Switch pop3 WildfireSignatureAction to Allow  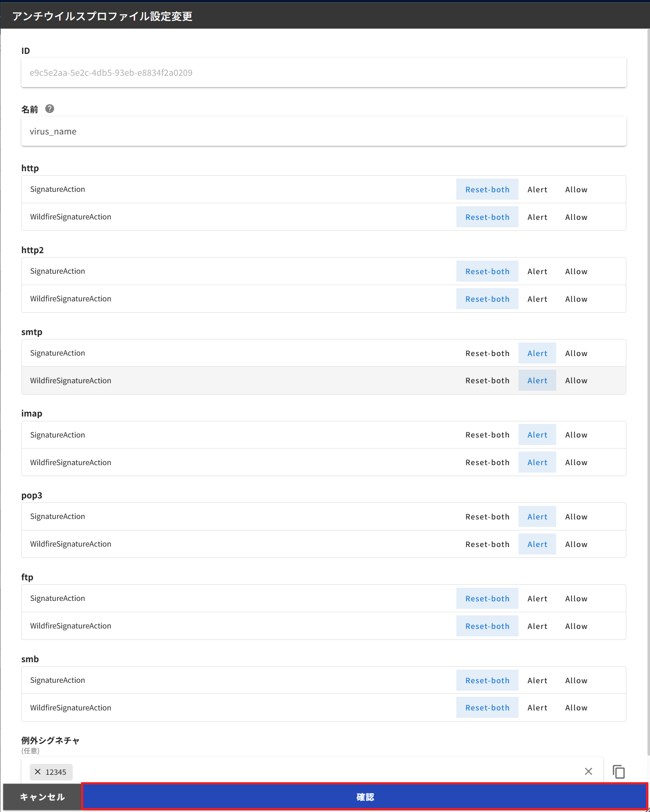coord(576,544)
